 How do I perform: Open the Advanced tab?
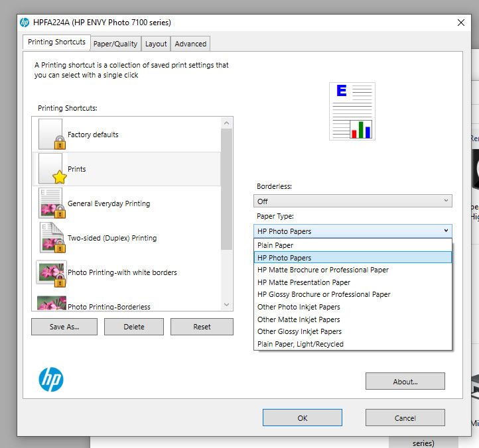click(190, 44)
